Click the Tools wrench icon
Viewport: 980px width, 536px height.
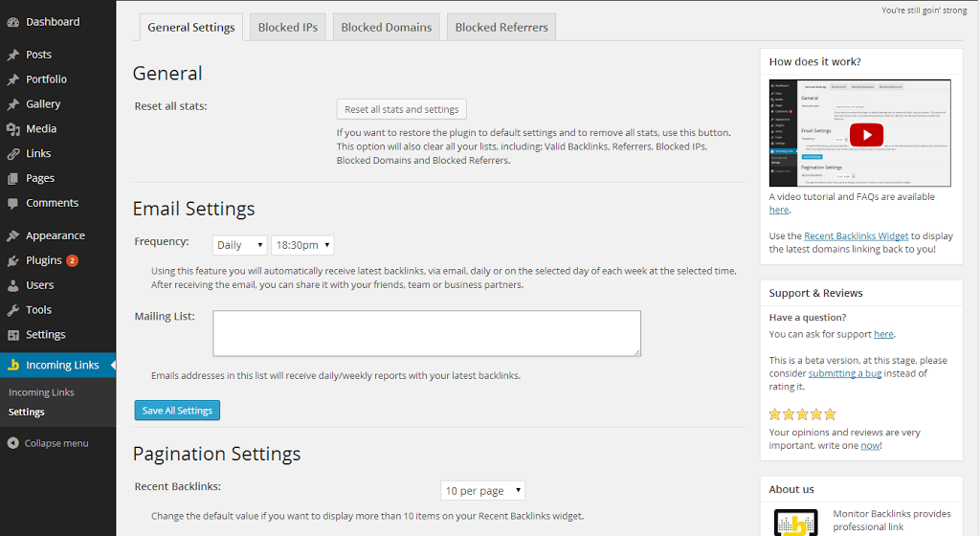point(13,310)
